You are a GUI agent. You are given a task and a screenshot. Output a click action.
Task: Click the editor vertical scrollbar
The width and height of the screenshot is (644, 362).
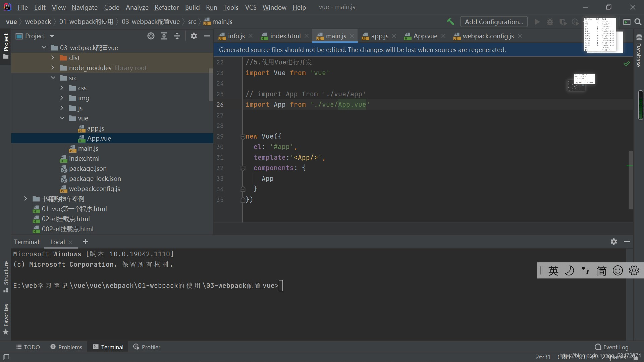[631, 180]
